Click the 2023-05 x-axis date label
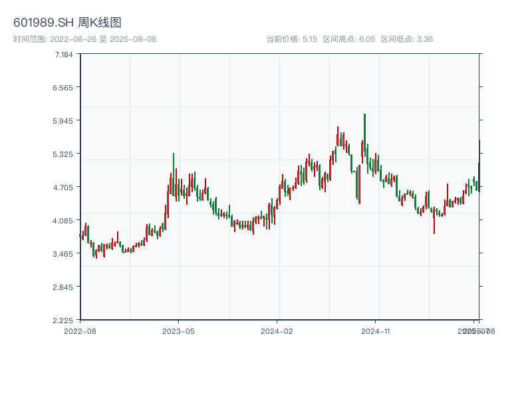Screen dimensions: 532x399 (x=178, y=331)
